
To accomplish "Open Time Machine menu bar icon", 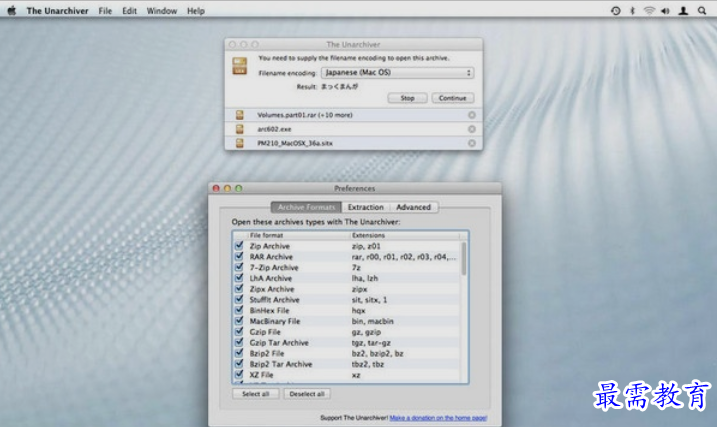I will click(x=615, y=11).
